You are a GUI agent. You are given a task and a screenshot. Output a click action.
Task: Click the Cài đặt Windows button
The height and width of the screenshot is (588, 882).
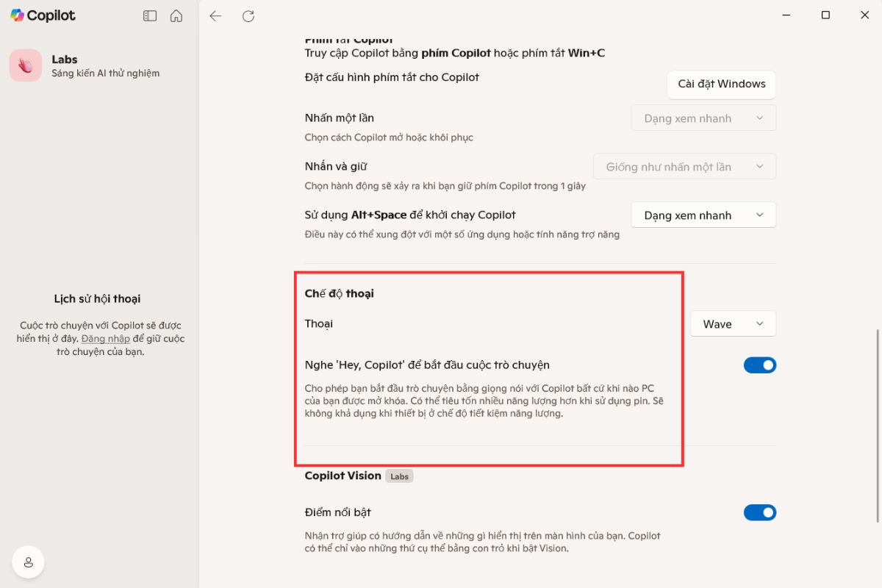pyautogui.click(x=721, y=84)
